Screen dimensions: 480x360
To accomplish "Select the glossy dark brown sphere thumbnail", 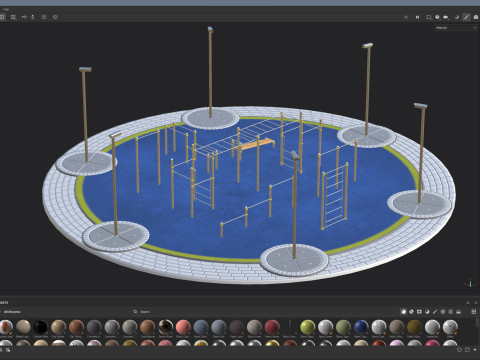I will [165, 327].
